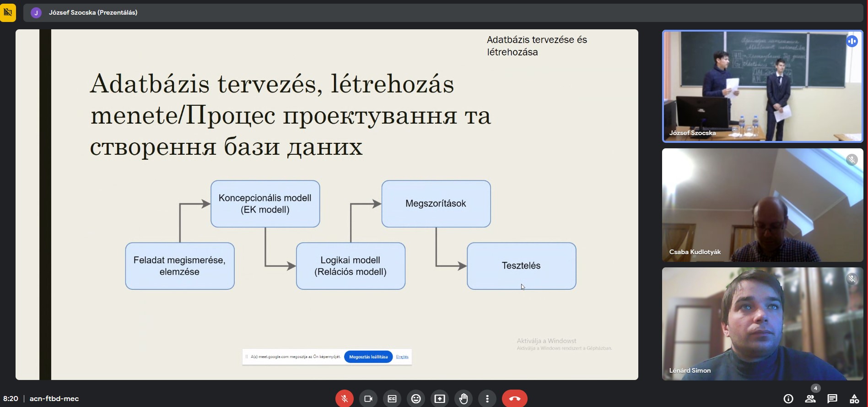The width and height of the screenshot is (868, 407).
Task: Select Csaba Kudlotyák's video tile
Action: tap(762, 205)
